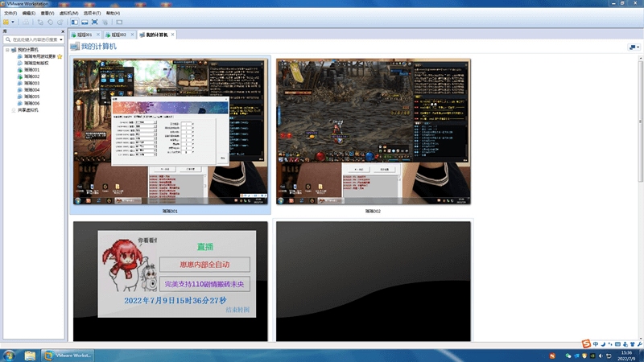Open the snapshot manager toolbar icon
The image size is (644, 362).
pos(60,23)
